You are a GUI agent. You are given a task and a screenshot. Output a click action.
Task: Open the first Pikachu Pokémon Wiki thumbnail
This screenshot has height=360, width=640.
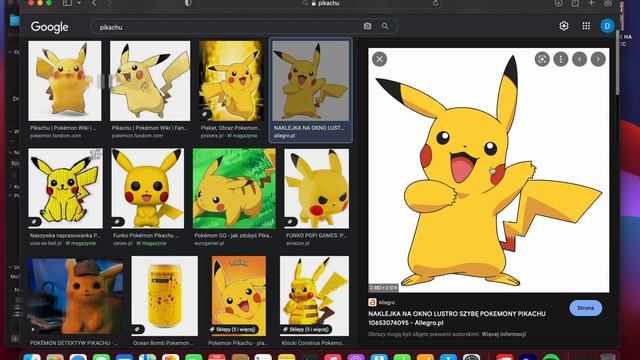coord(65,81)
